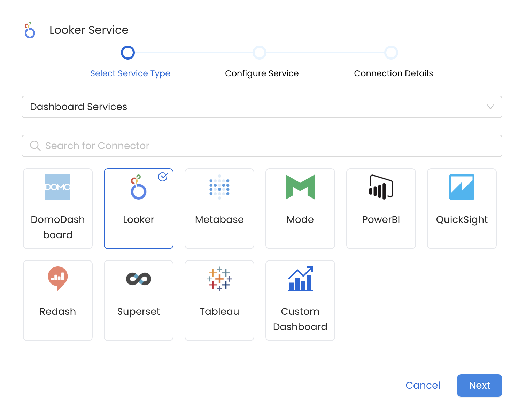Viewport: 526px width, 420px height.
Task: Expand service list via chevron arrow
Action: click(490, 107)
